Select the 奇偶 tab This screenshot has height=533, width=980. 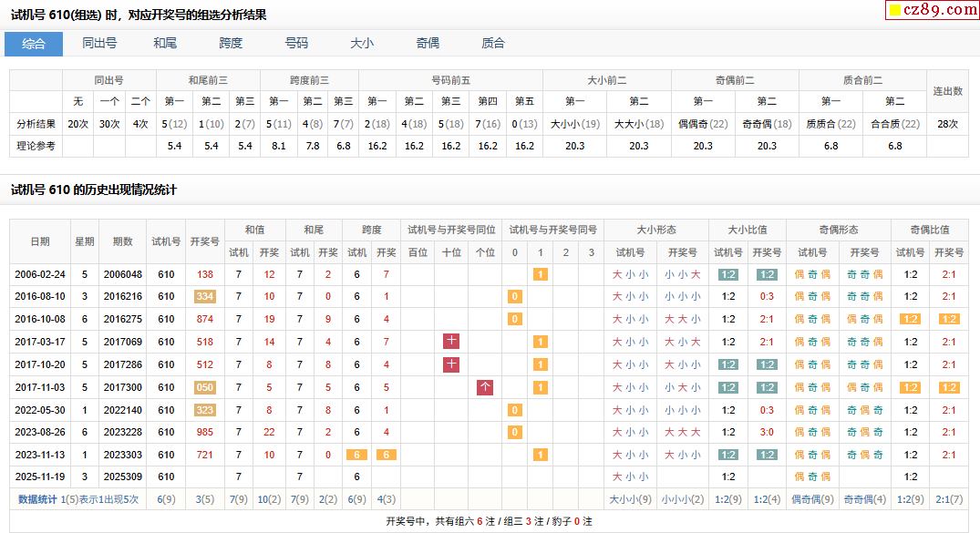click(x=428, y=44)
